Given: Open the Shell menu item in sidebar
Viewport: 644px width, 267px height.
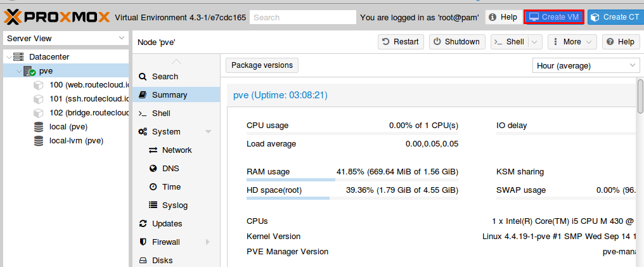Looking at the screenshot, I should [176, 114].
